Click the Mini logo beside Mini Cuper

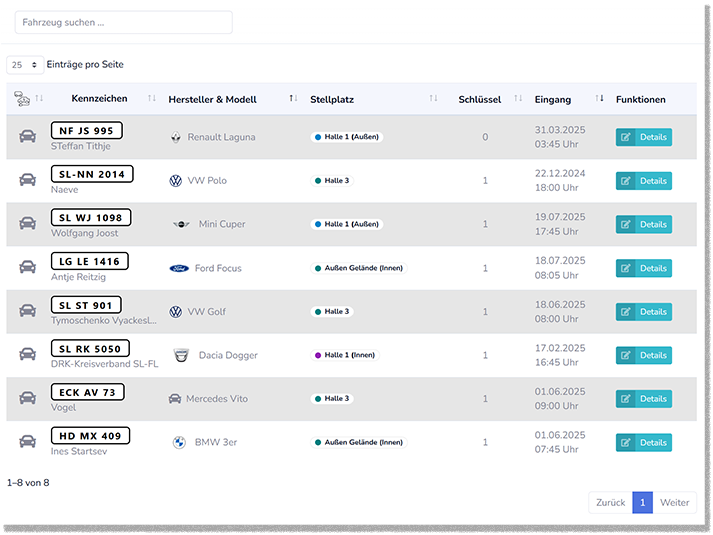[x=181, y=224]
